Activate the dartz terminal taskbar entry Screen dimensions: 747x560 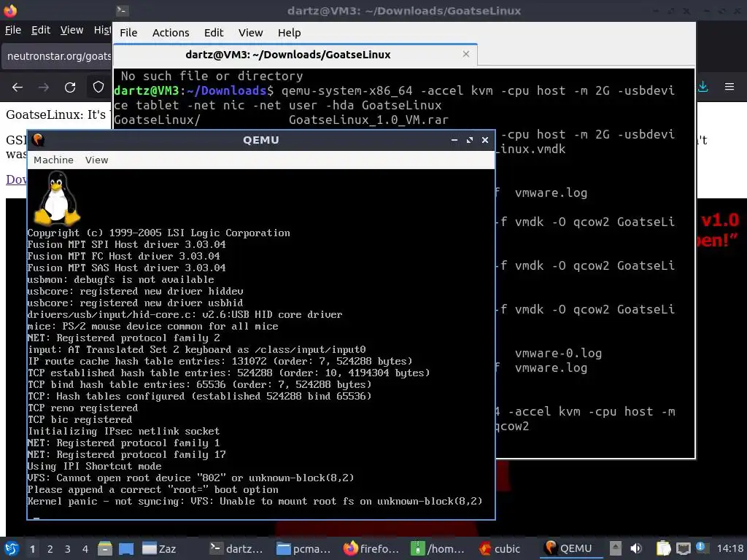[236, 548]
